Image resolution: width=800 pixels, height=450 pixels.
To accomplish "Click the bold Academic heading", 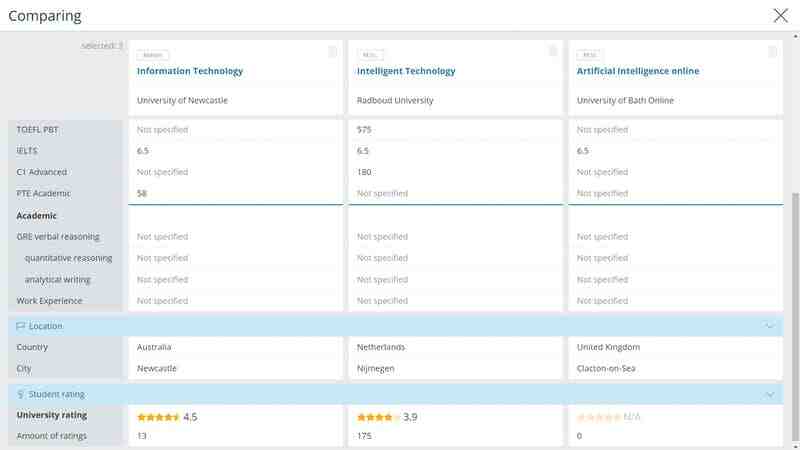I will tap(36, 216).
